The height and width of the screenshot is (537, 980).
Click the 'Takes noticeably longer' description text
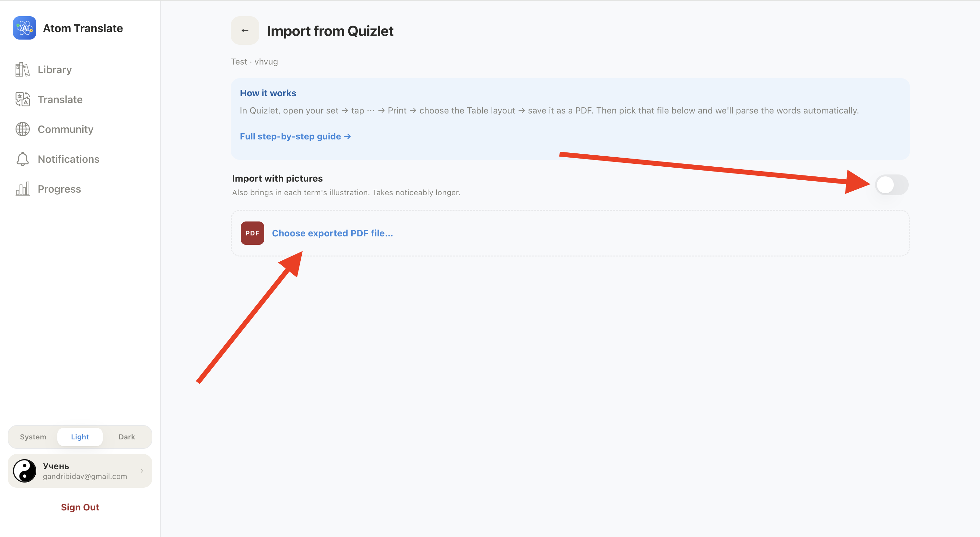[x=416, y=193]
